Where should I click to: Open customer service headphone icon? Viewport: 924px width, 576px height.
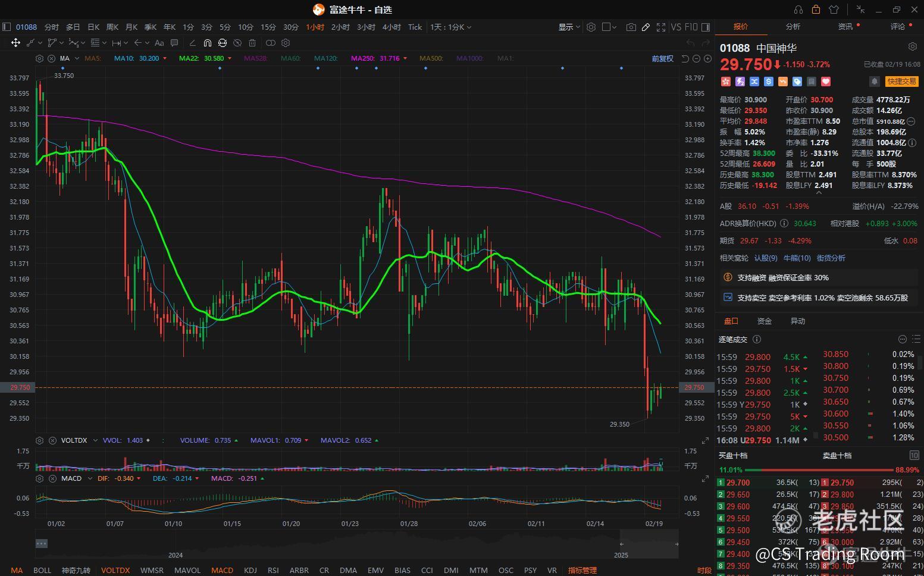798,10
